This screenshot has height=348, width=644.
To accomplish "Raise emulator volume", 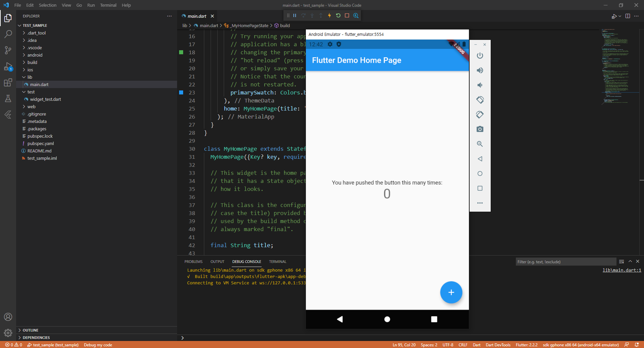I will pos(480,70).
